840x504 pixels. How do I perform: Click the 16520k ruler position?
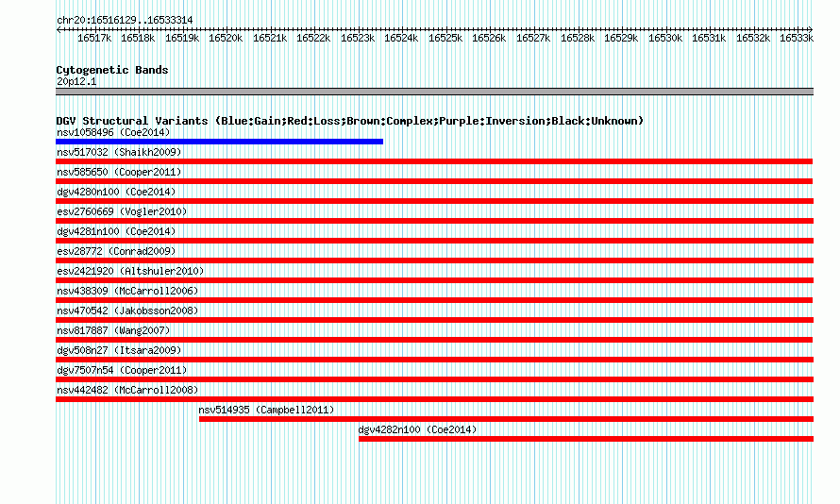click(226, 38)
